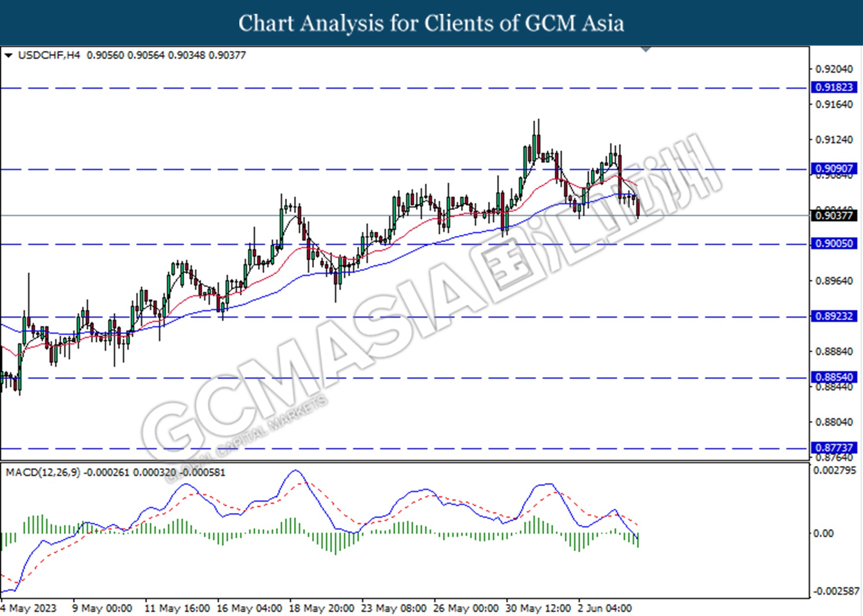Select the MACD scale value -0.002587
Viewport: 863px width, 616px height.
[835, 591]
